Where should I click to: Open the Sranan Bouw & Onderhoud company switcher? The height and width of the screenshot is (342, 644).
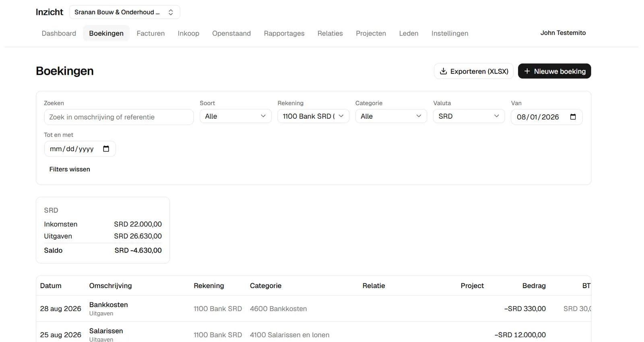point(124,12)
